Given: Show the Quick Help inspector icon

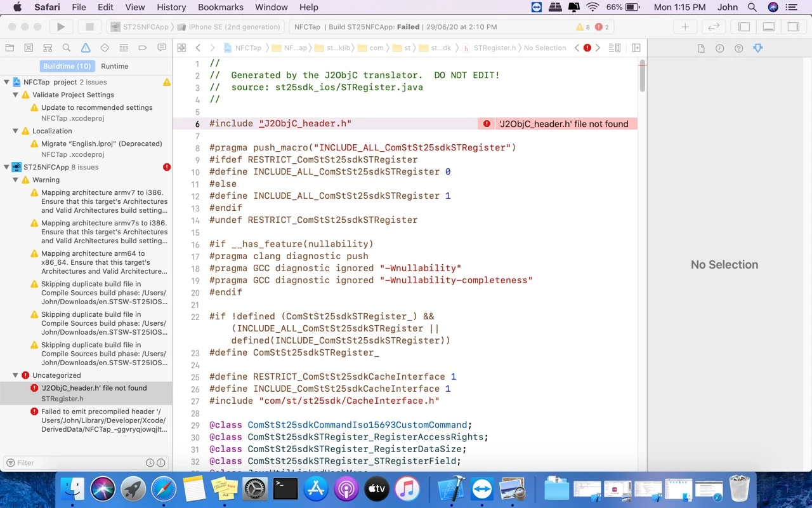Looking at the screenshot, I should coord(739,48).
